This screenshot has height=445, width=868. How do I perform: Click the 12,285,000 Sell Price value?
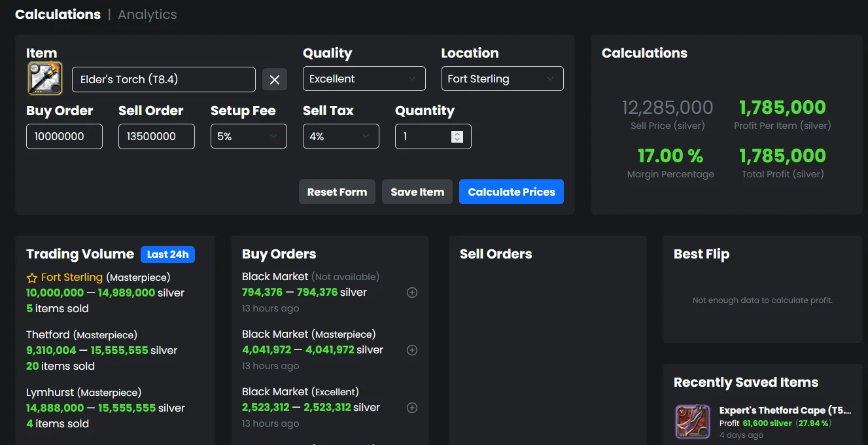tap(667, 107)
